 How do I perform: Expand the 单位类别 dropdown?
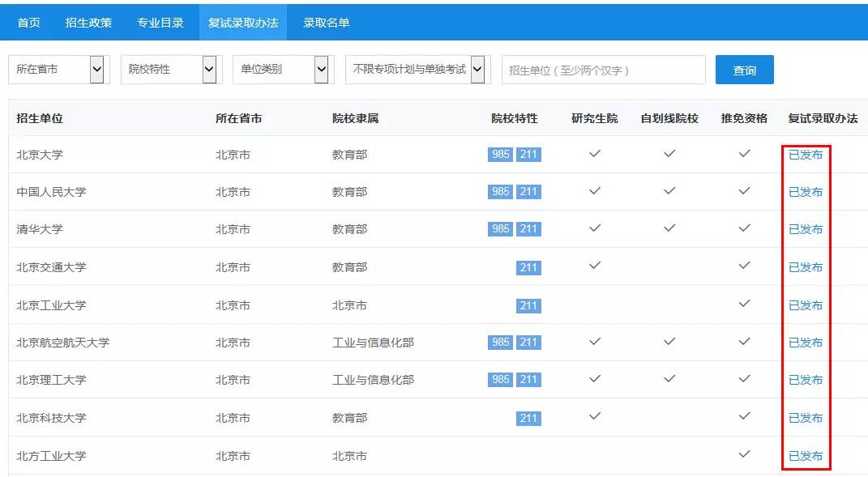pyautogui.click(x=284, y=69)
